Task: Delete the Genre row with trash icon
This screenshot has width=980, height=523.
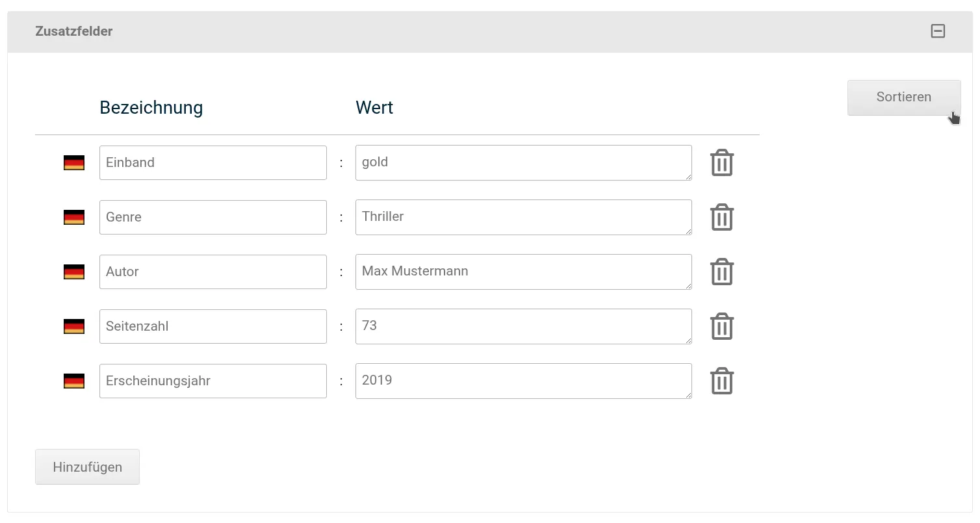Action: pos(722,217)
